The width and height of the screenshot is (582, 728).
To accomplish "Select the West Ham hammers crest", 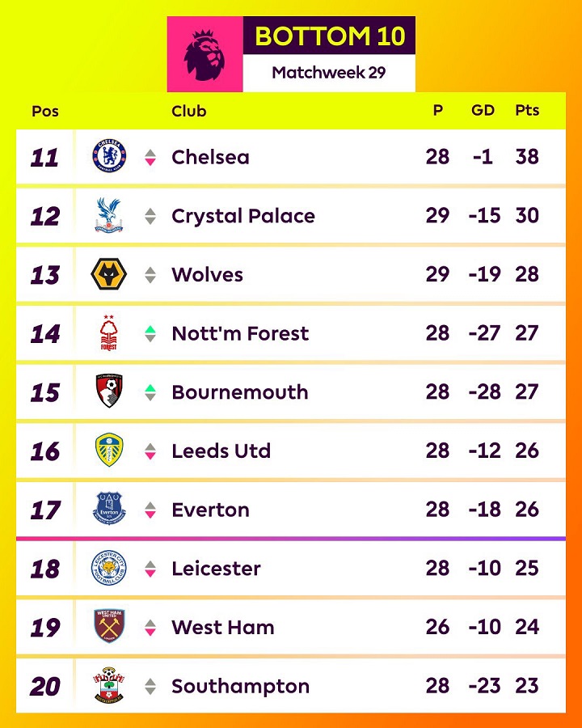I will point(109,626).
